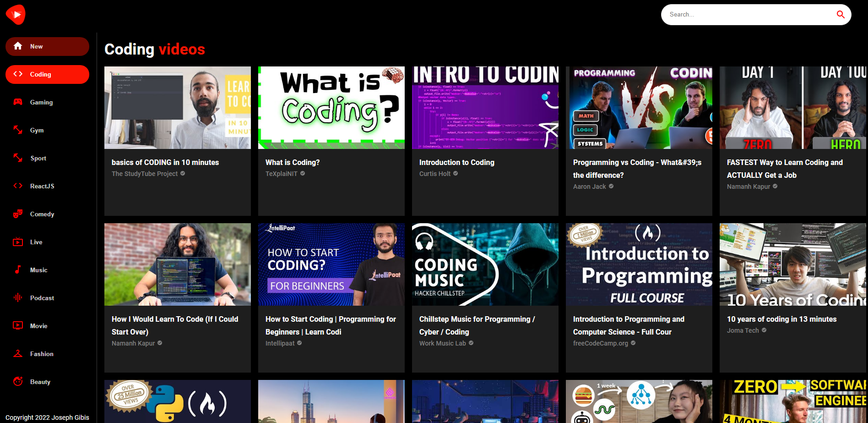
Task: Click title 'FASTEST Way to Learn Coding'
Action: point(785,169)
